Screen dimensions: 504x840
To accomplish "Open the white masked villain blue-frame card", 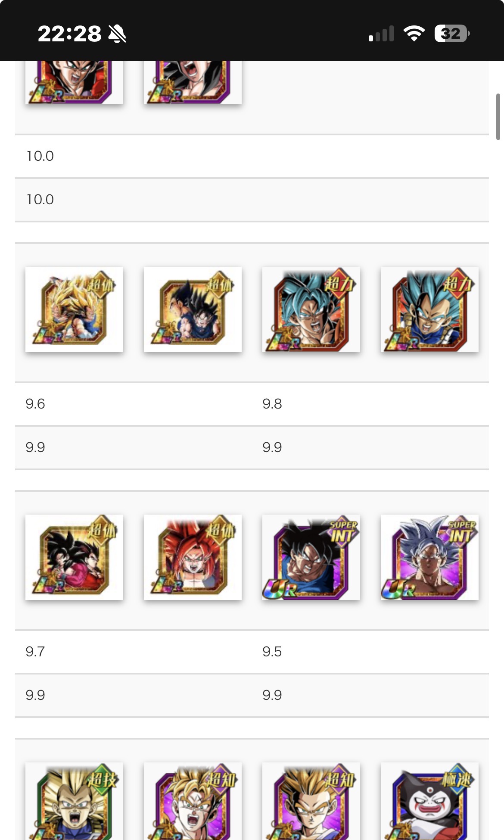I will (429, 801).
